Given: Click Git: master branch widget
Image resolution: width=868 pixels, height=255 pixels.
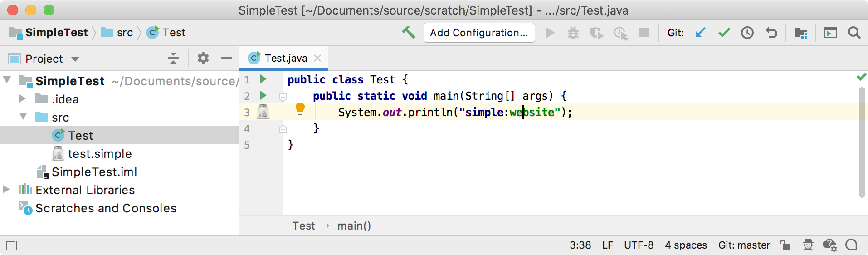Looking at the screenshot, I should point(744,245).
